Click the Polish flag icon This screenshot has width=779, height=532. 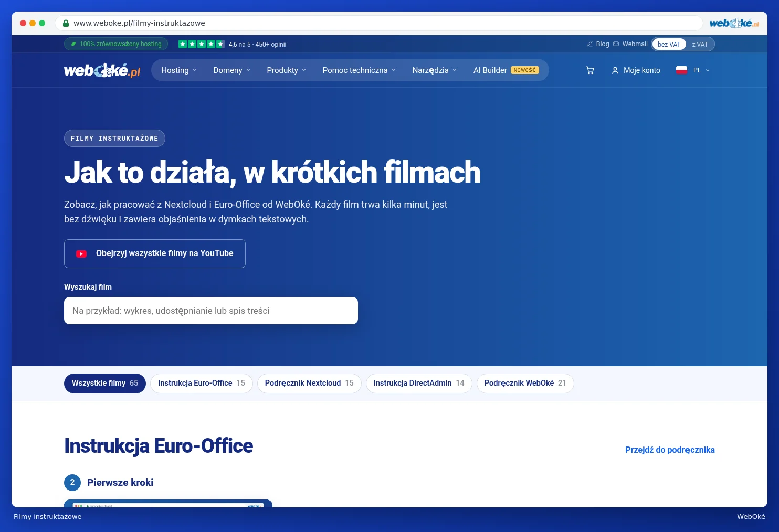coord(681,70)
